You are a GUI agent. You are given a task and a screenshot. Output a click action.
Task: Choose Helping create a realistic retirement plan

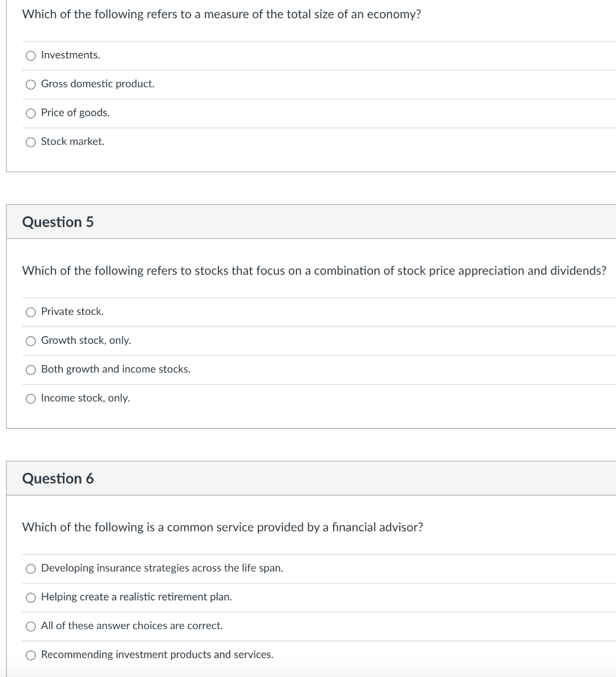tap(30, 597)
